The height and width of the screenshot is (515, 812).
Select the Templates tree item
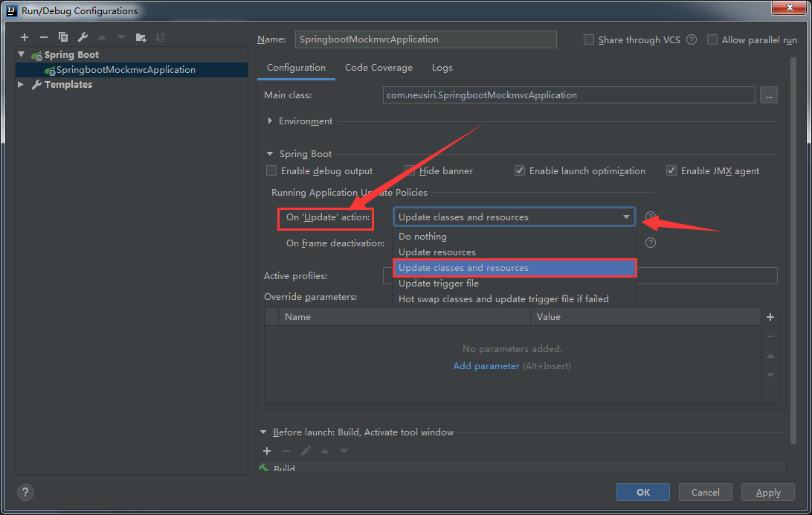point(68,84)
